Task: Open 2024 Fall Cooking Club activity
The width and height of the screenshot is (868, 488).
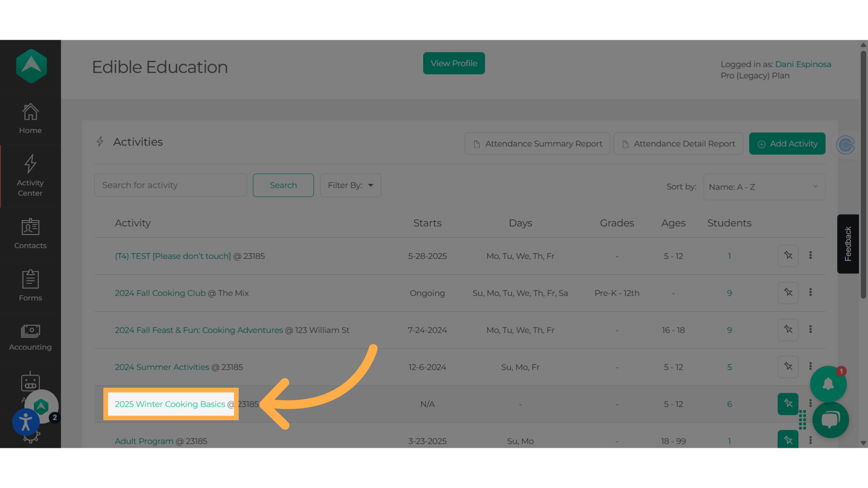Action: point(160,293)
